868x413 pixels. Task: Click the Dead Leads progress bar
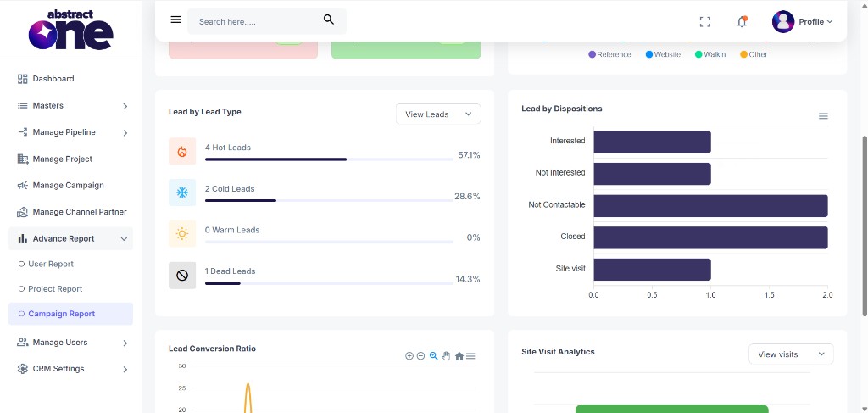tap(329, 283)
